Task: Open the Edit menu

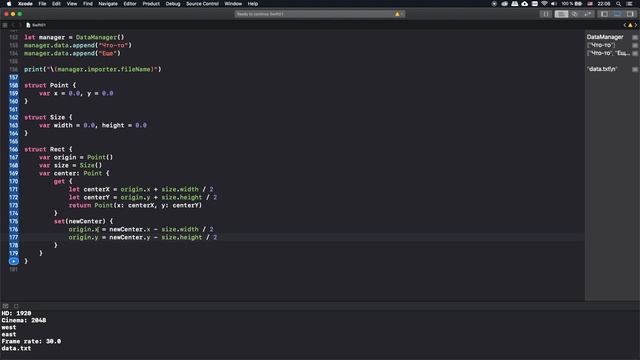Action: pos(56,4)
